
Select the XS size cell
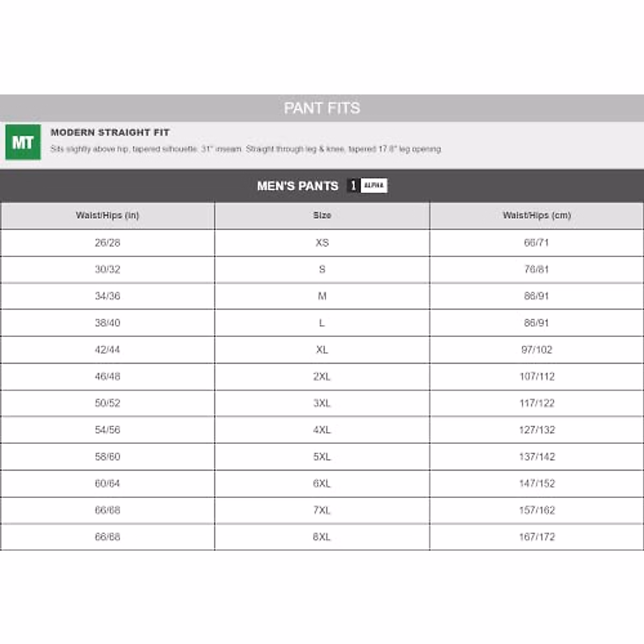[322, 243]
